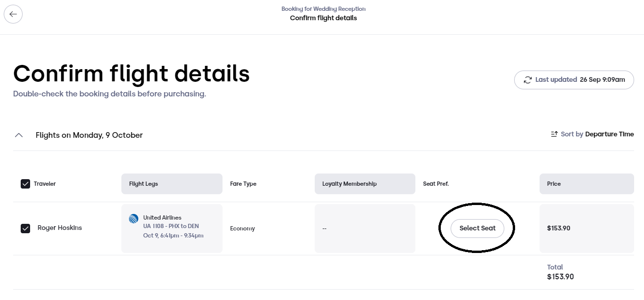Viewport: 644px width, 300px height.
Task: Click the empty loyalty membership cell
Action: click(x=365, y=229)
